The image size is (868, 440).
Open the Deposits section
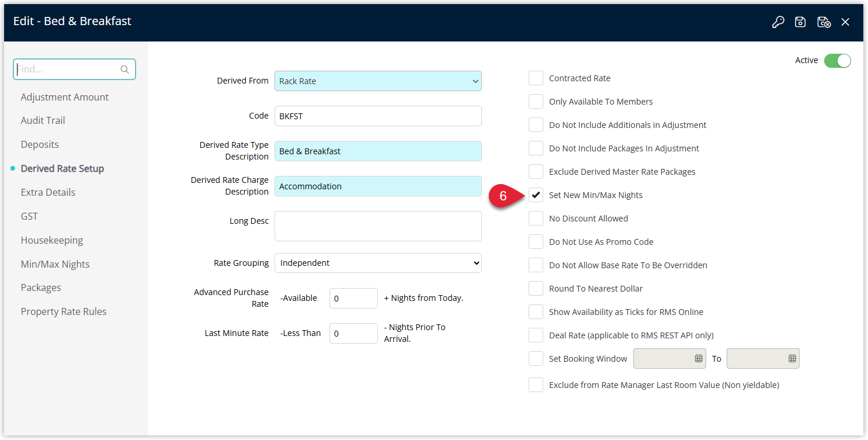pos(40,144)
